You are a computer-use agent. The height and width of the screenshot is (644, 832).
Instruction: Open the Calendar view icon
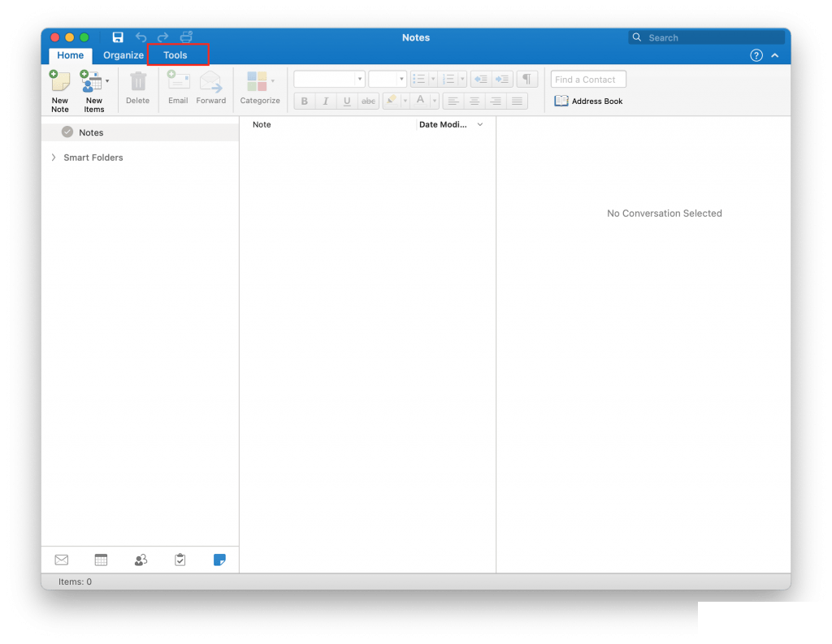pyautogui.click(x=101, y=560)
